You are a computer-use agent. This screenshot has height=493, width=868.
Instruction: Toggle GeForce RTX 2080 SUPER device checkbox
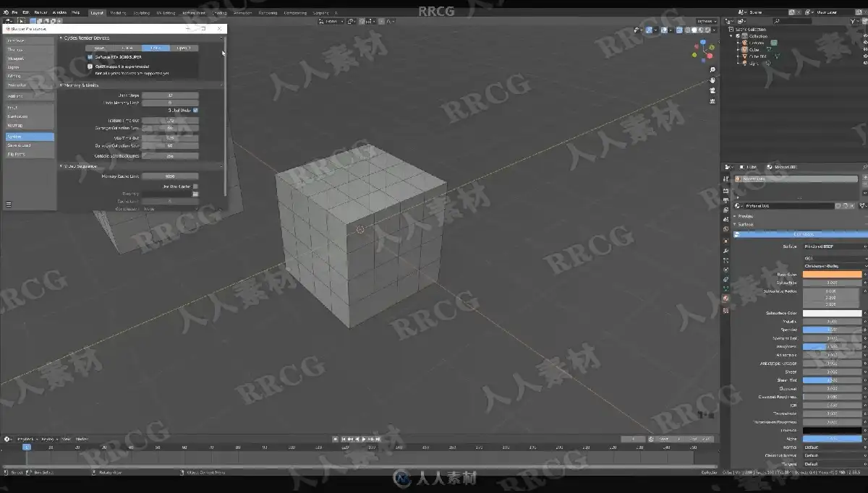point(90,56)
